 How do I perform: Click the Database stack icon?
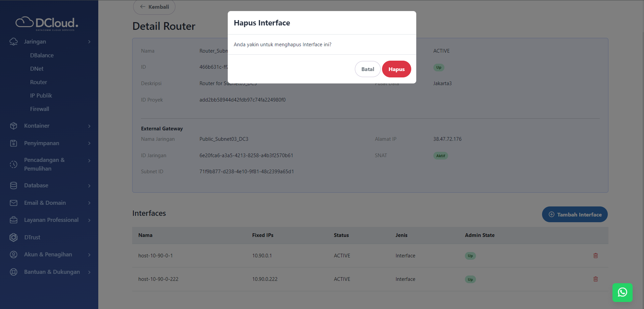(13, 186)
